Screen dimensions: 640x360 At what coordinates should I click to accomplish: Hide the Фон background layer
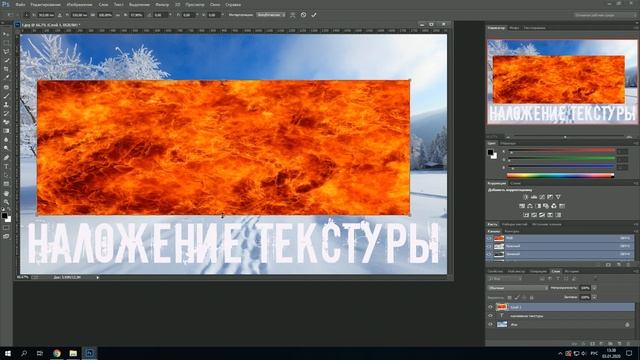point(491,324)
